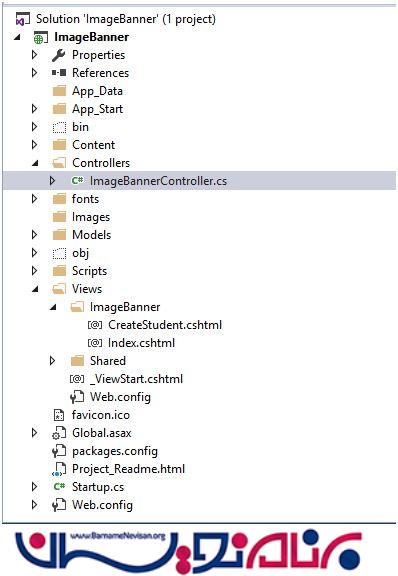This screenshot has width=398, height=576.
Task: Click the Global.asax gear file icon
Action: click(59, 433)
